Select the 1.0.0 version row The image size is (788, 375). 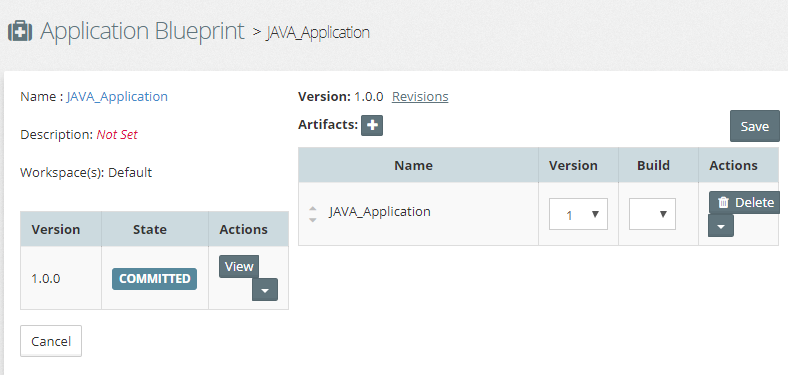154,278
